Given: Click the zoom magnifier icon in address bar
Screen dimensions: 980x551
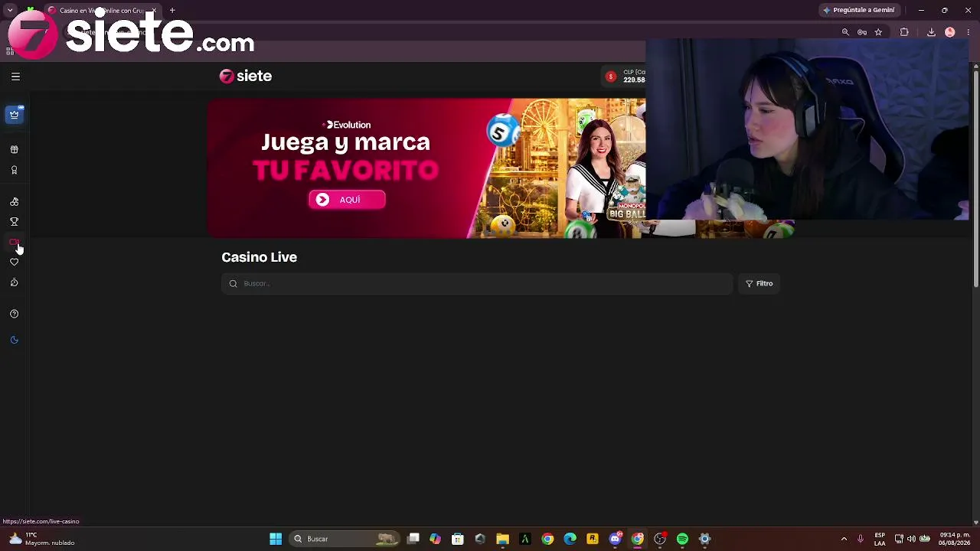Looking at the screenshot, I should (845, 32).
